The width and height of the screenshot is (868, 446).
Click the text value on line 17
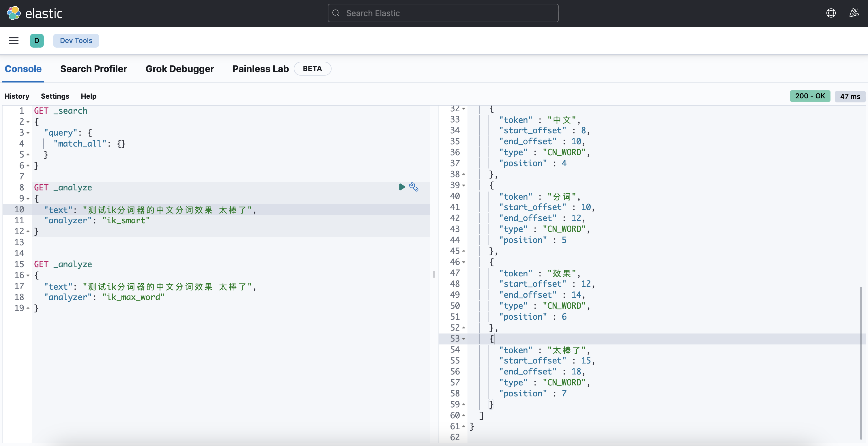[167, 287]
